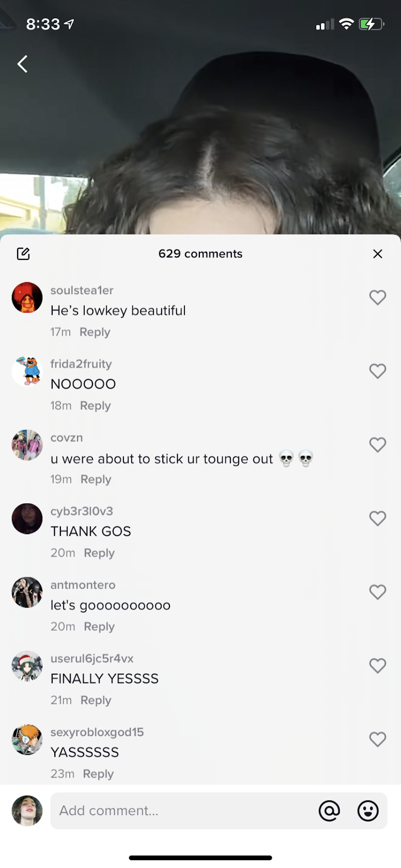The width and height of the screenshot is (401, 868).
Task: Visit the antmontero username link
Action: tap(83, 585)
